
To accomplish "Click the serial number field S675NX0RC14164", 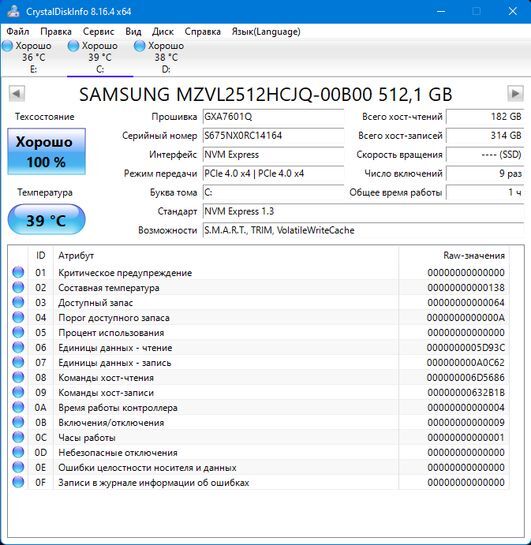I will point(273,135).
